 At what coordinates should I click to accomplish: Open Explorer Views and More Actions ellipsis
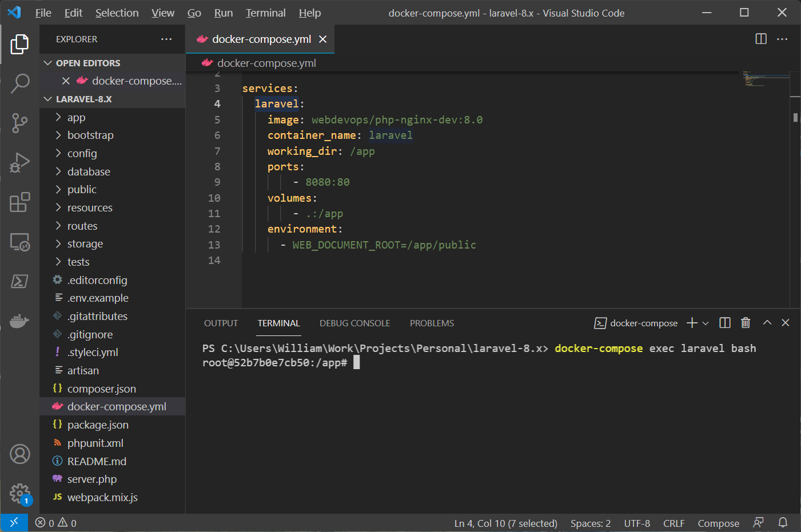166,39
